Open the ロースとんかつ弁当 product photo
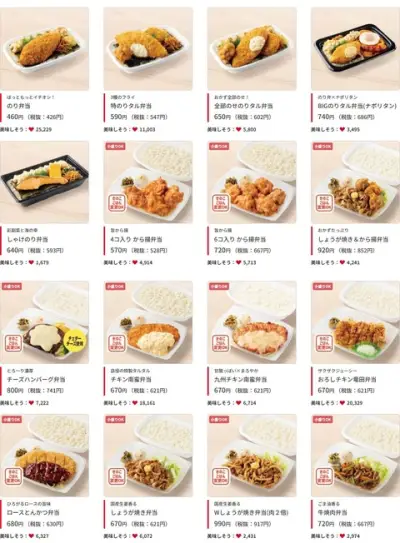 pyautogui.click(x=44, y=455)
